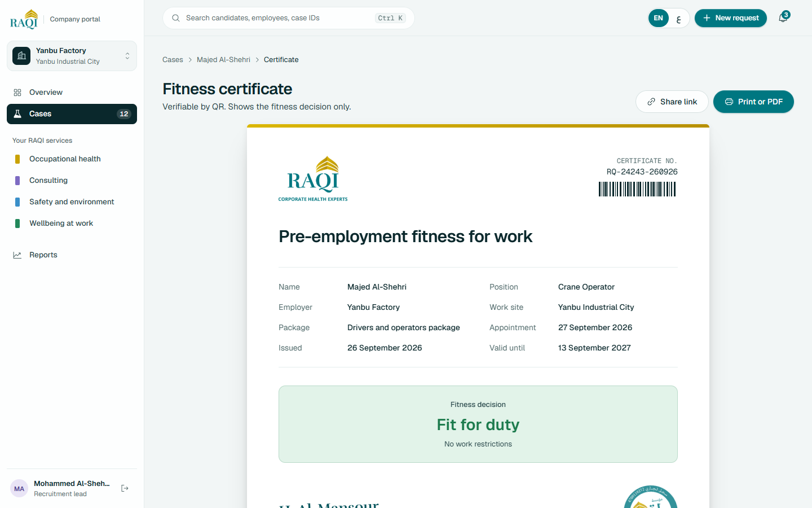Click the Yanbu Factory building icon
This screenshot has height=508, width=812.
point(21,56)
